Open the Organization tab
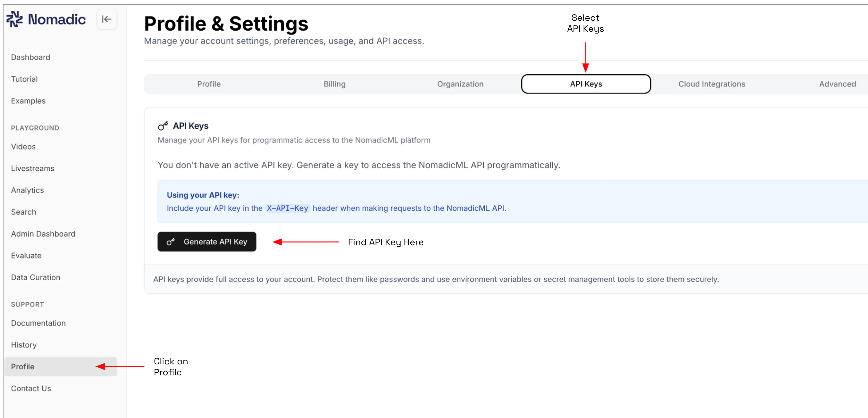868x418 pixels. (x=460, y=84)
